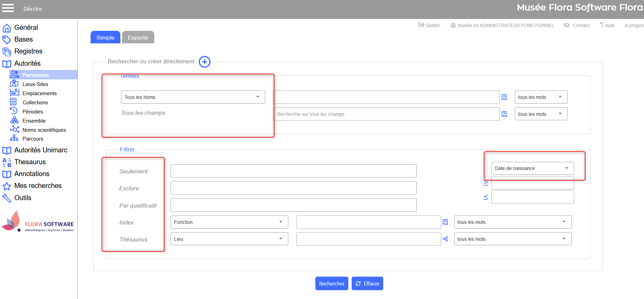
Task: Click the greater-than-or-equal date operator icon
Action: 486,183
